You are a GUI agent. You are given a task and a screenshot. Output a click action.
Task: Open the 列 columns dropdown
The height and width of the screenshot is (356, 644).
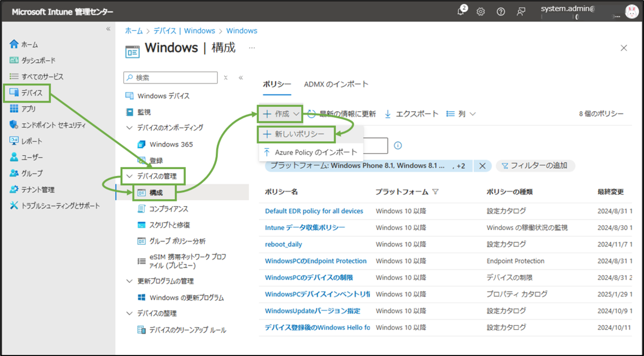pos(461,114)
